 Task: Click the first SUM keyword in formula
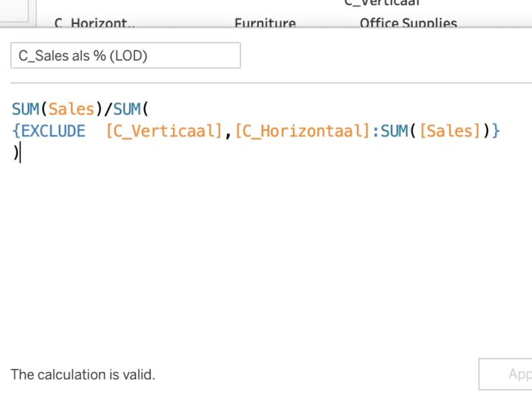click(25, 109)
